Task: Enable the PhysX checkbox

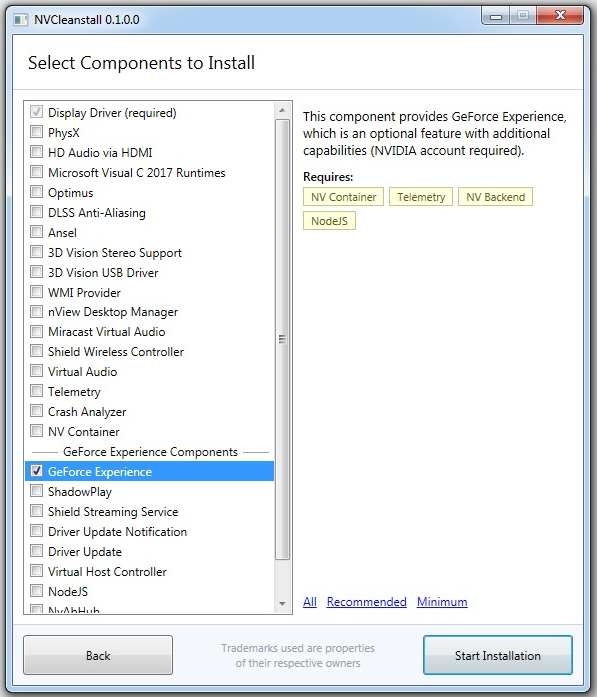Action: (x=36, y=132)
